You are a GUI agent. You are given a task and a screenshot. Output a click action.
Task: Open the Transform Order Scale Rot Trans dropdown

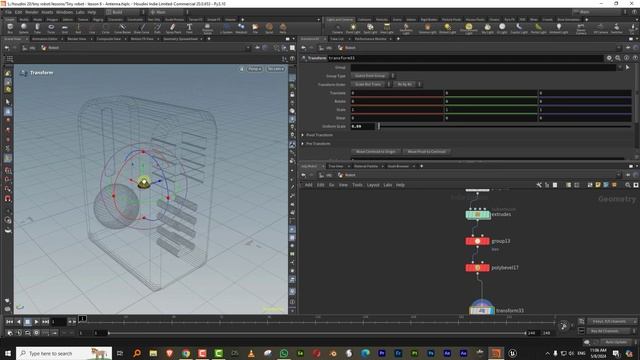(x=371, y=84)
